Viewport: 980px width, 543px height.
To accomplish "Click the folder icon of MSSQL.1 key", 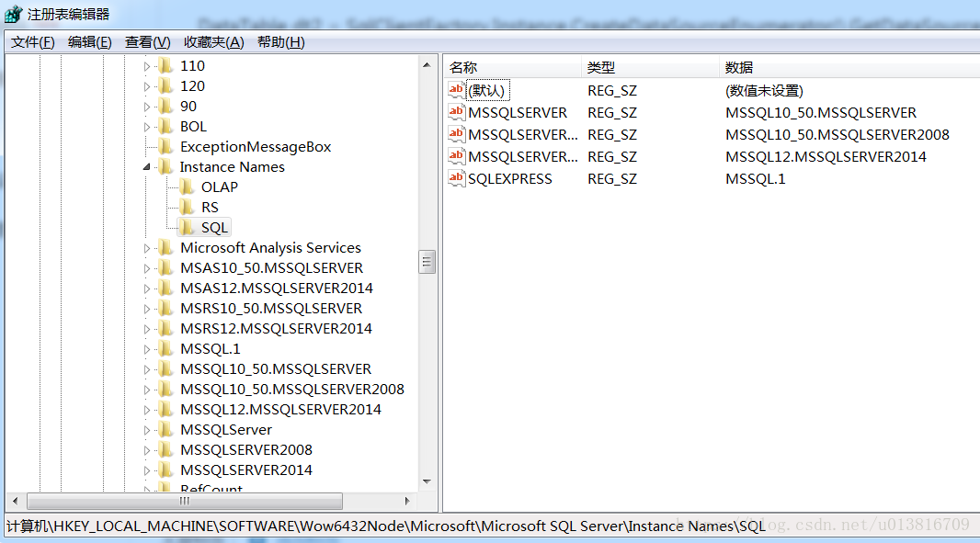I will [x=165, y=348].
